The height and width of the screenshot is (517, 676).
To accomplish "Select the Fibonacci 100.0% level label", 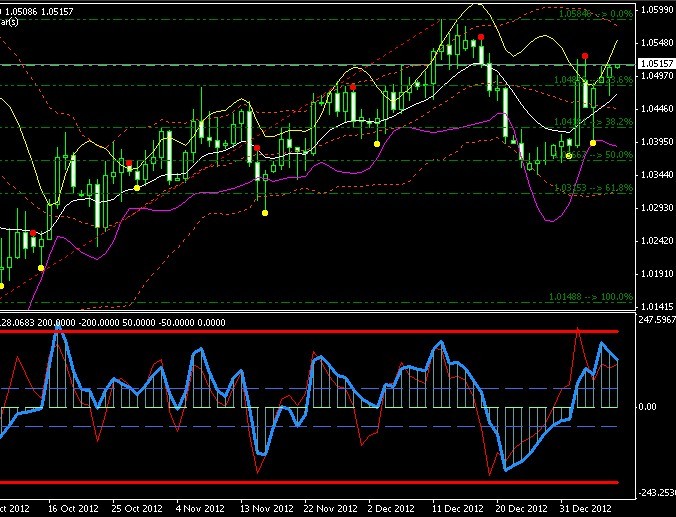I will 591,297.
